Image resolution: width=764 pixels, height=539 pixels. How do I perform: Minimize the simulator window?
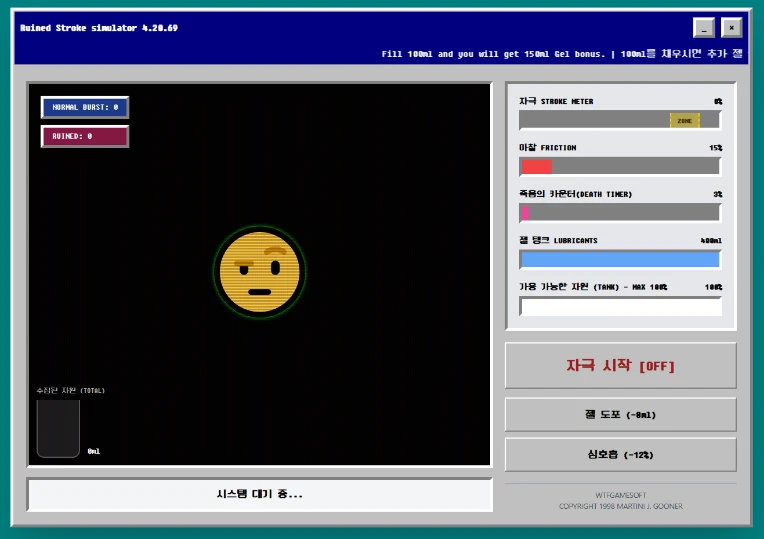704,28
